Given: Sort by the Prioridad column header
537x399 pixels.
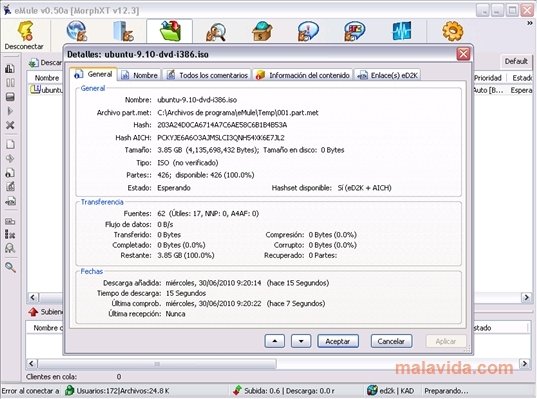Looking at the screenshot, I should (488, 78).
